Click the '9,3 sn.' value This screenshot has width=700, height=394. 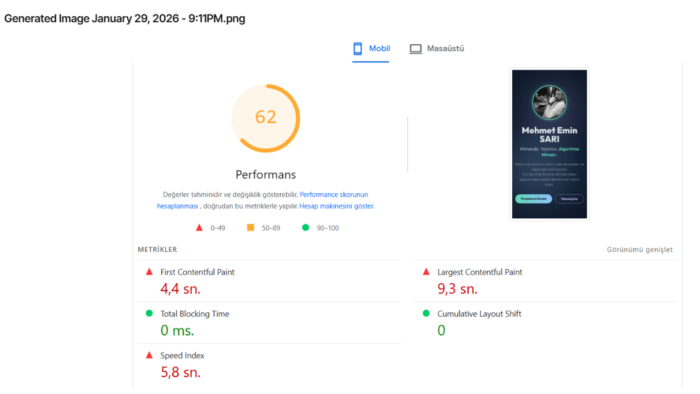coord(457,289)
